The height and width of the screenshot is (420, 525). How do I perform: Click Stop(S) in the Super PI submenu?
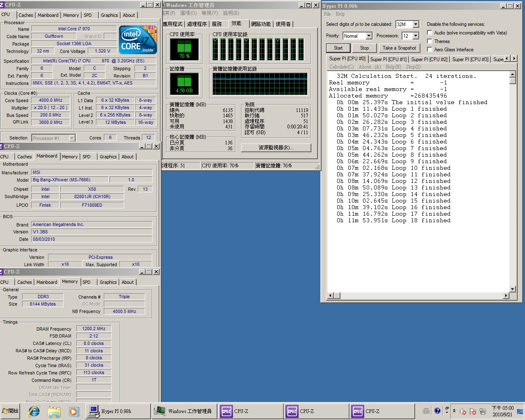point(413,67)
